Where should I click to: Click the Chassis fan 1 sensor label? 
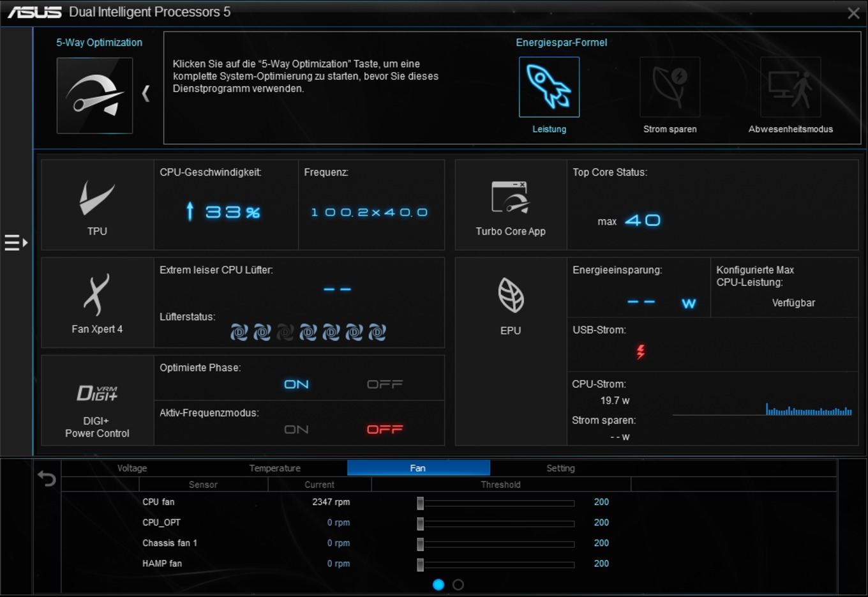170,543
